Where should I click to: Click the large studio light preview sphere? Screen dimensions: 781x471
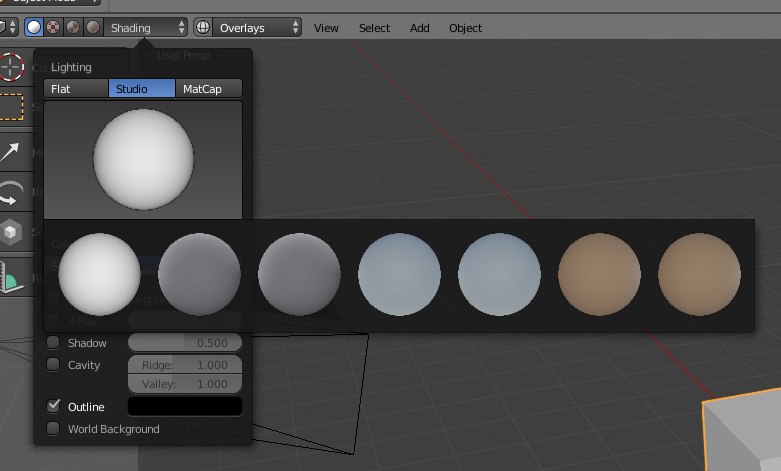[x=143, y=159]
